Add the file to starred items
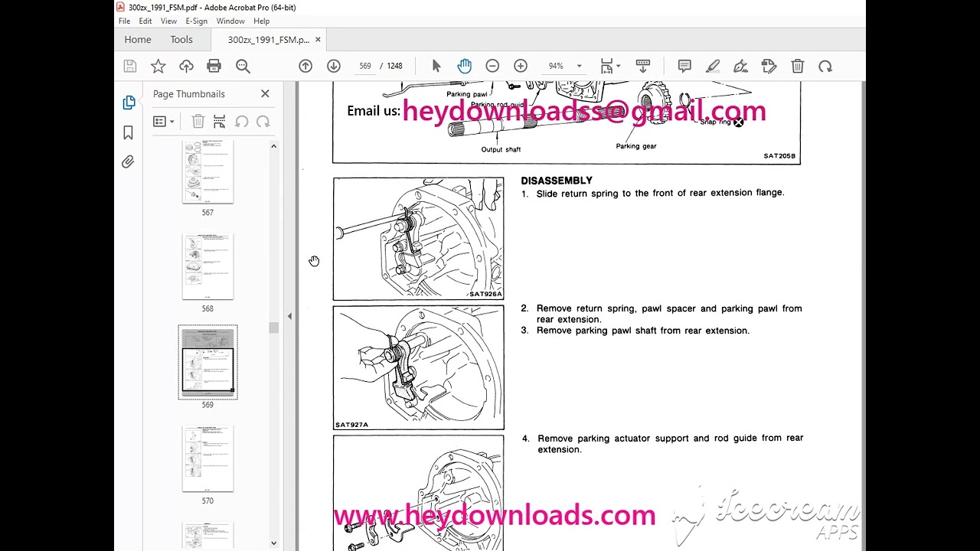This screenshot has width=980, height=551. [x=158, y=67]
